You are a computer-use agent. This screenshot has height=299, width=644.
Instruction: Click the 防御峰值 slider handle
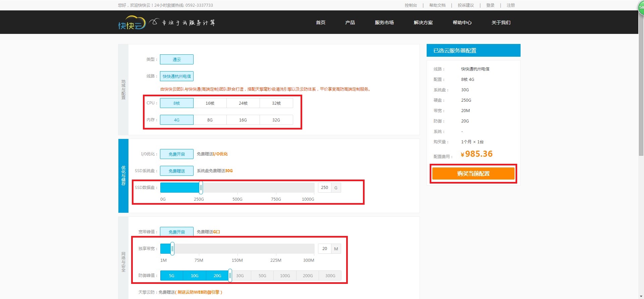pyautogui.click(x=230, y=276)
